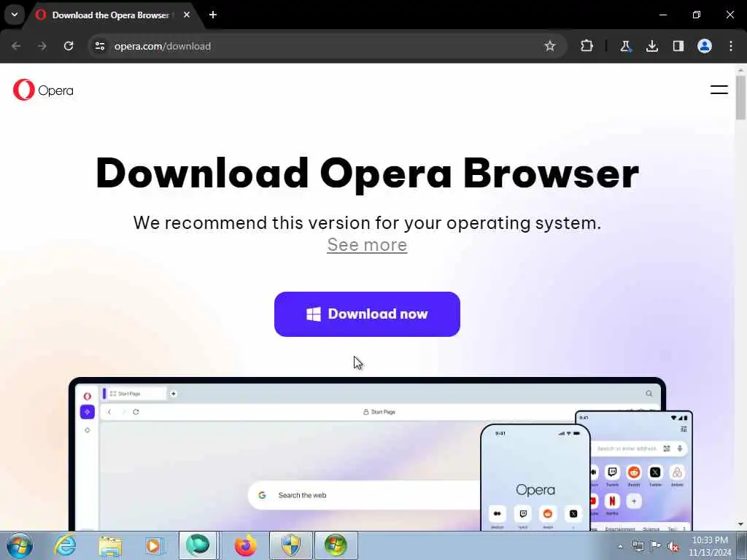
Task: Open the network tray icon
Action: pyautogui.click(x=638, y=546)
